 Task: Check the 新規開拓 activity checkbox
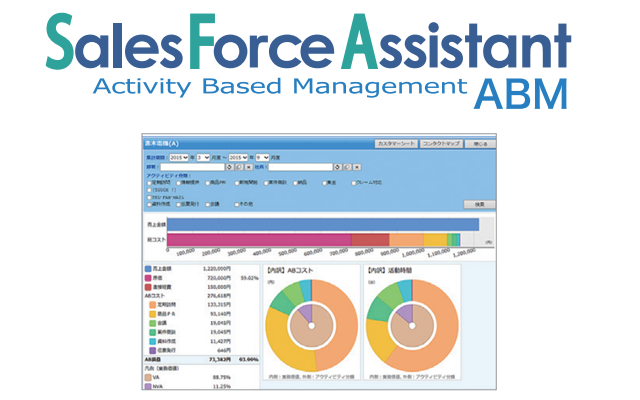237,183
